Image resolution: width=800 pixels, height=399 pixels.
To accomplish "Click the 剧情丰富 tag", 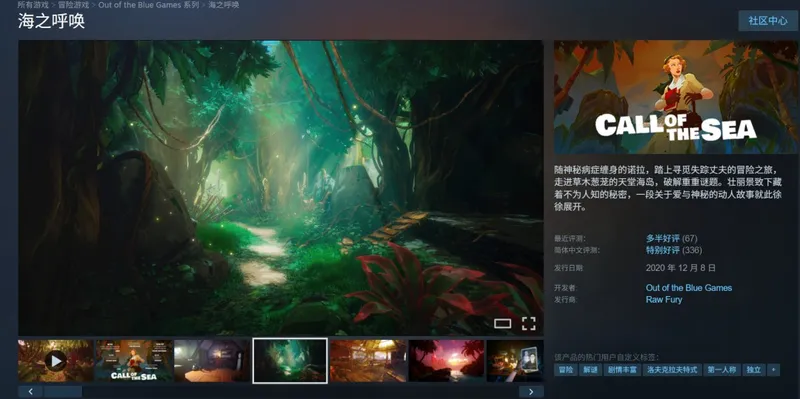I will [x=622, y=370].
